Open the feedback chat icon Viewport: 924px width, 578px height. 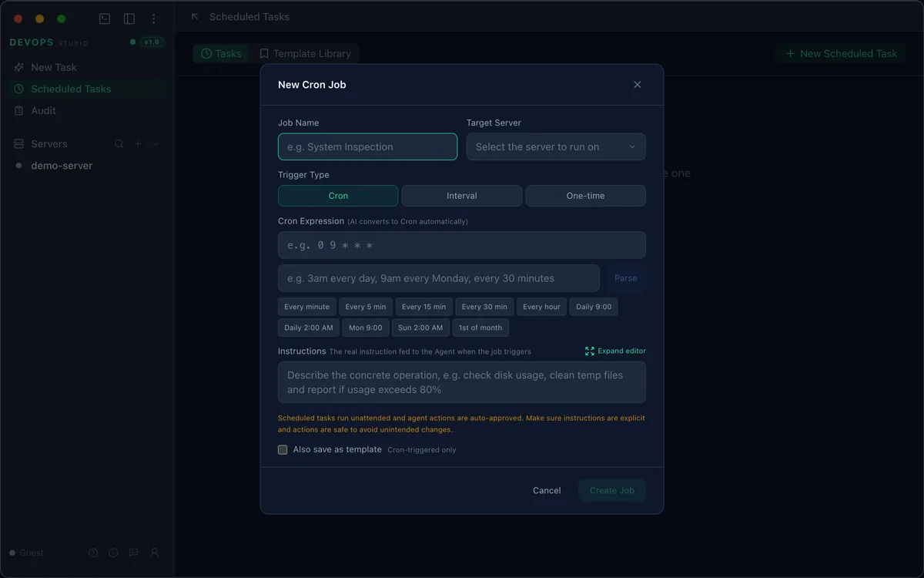pyautogui.click(x=134, y=553)
